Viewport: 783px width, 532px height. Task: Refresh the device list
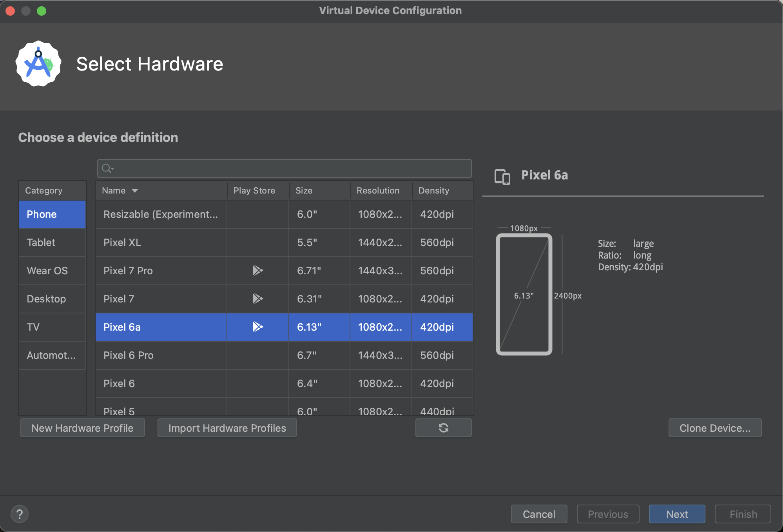pyautogui.click(x=443, y=428)
